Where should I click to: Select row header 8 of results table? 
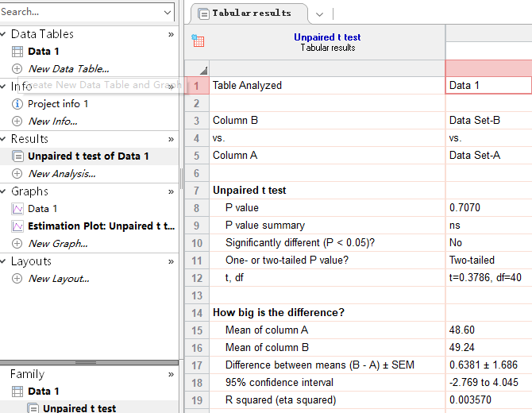pyautogui.click(x=197, y=208)
